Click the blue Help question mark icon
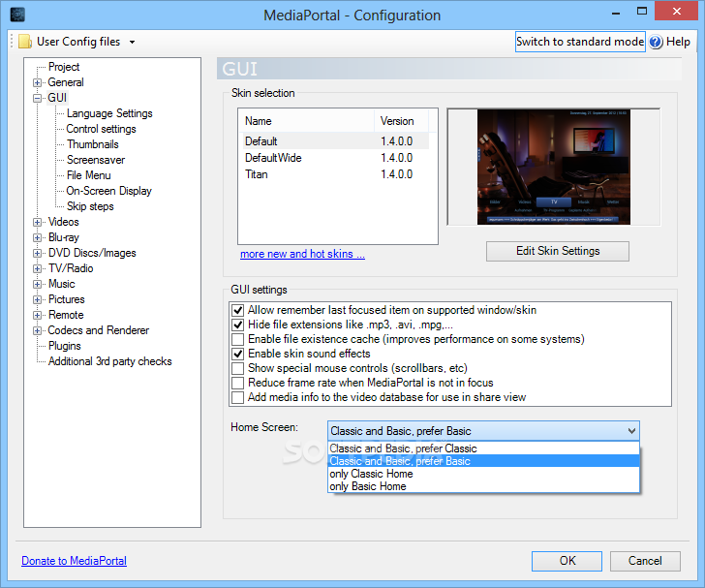 click(x=656, y=42)
